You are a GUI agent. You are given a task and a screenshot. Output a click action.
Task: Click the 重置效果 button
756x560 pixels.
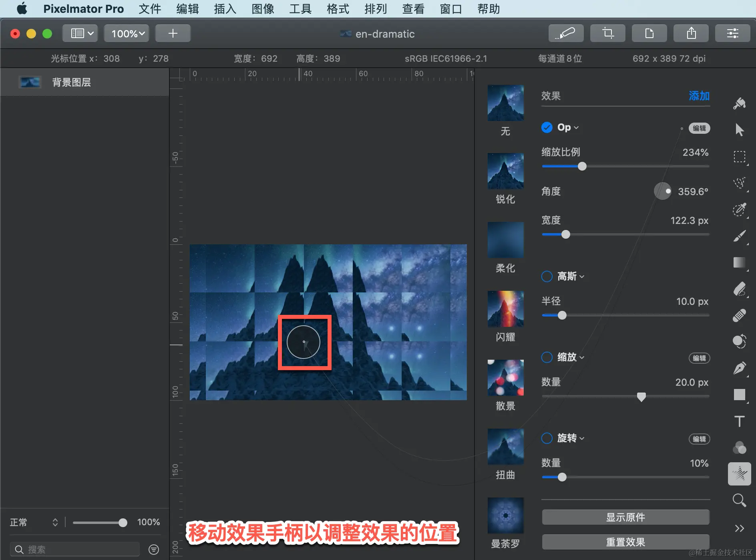[625, 542]
